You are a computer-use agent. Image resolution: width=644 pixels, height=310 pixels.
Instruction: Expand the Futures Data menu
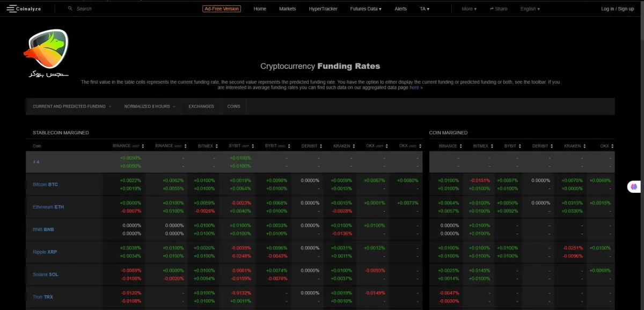pyautogui.click(x=365, y=9)
